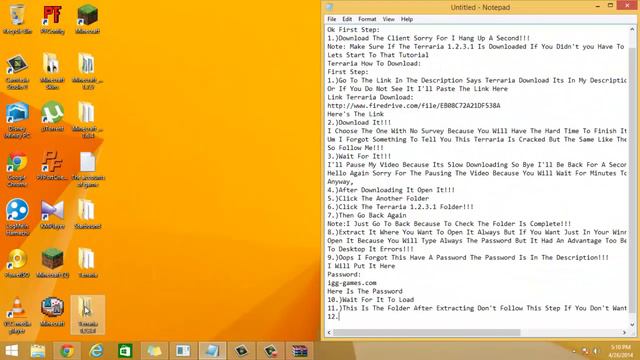The image size is (640, 360).
Task: Select the uTorrent desktop shortcut
Action: tap(52, 117)
